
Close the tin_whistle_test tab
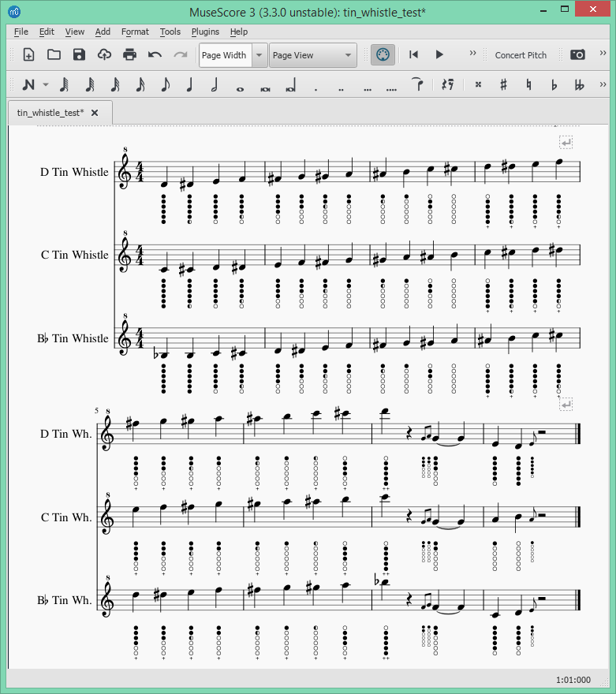(x=95, y=113)
